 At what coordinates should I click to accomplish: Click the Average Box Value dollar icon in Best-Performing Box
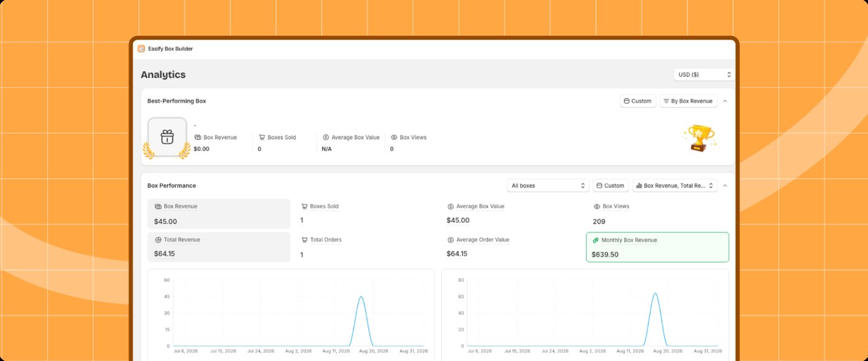[325, 137]
